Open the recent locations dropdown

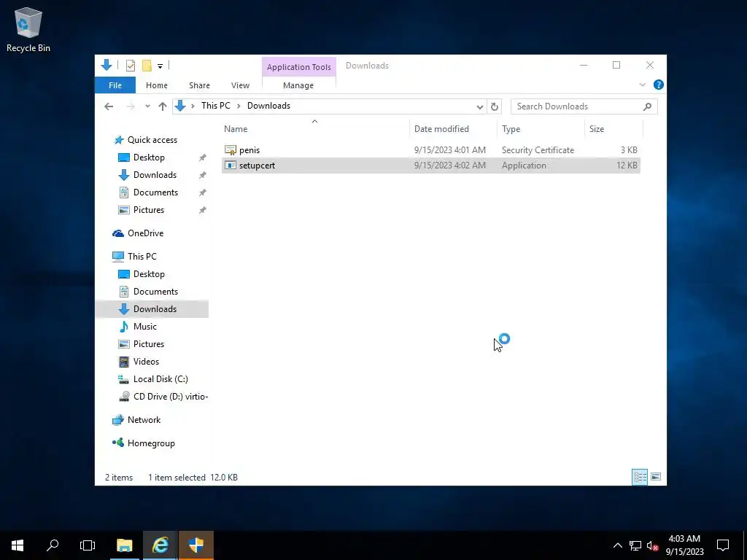(147, 106)
